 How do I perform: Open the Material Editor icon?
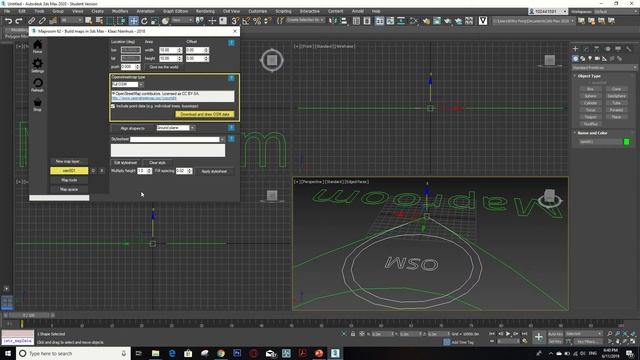coord(426,20)
